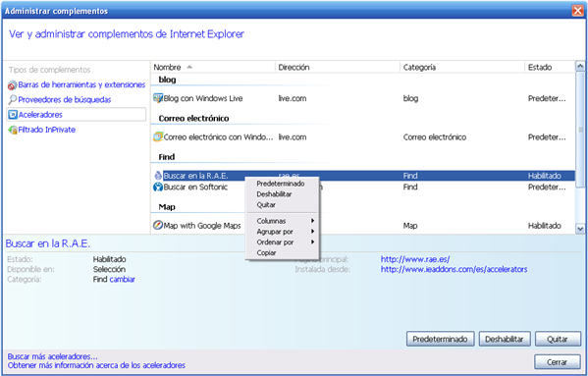The height and width of the screenshot is (376, 588).
Task: Click the Dirección column header
Action: 337,67
